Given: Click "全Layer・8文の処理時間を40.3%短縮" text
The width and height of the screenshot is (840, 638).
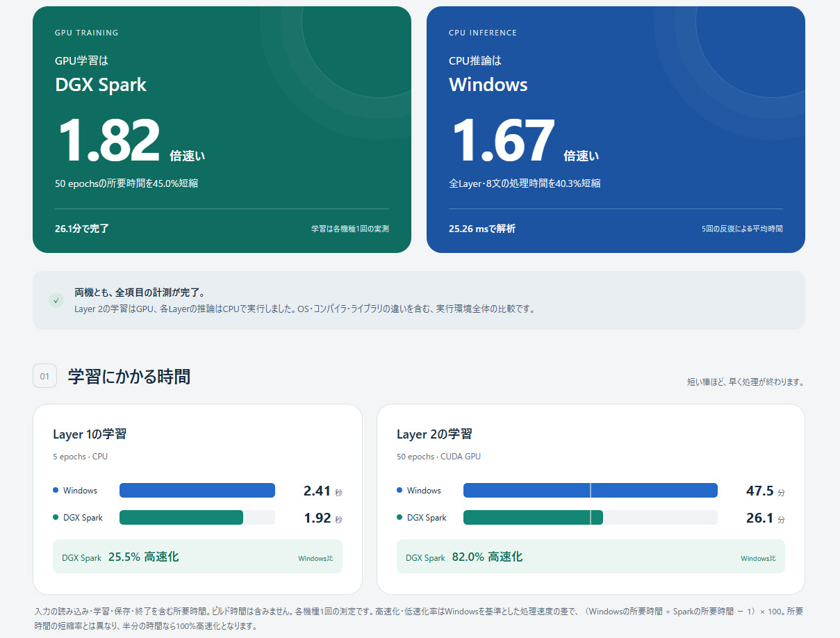Looking at the screenshot, I should coord(525,183).
